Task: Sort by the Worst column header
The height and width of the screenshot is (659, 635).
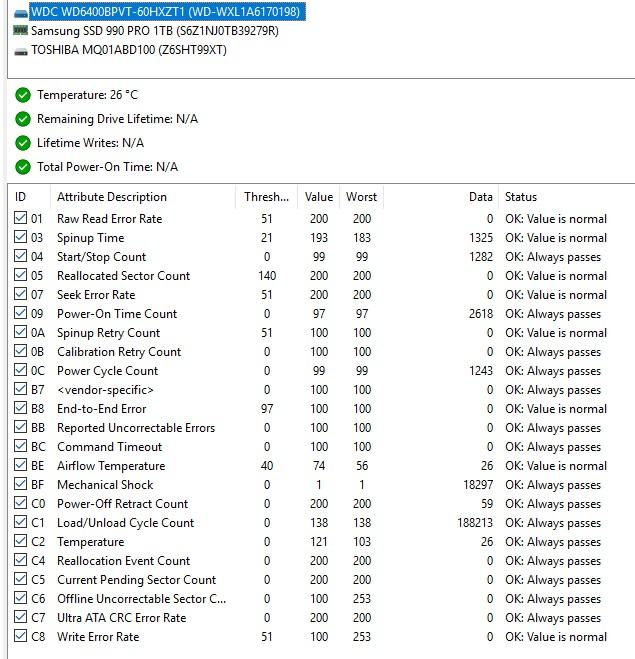Action: (361, 197)
